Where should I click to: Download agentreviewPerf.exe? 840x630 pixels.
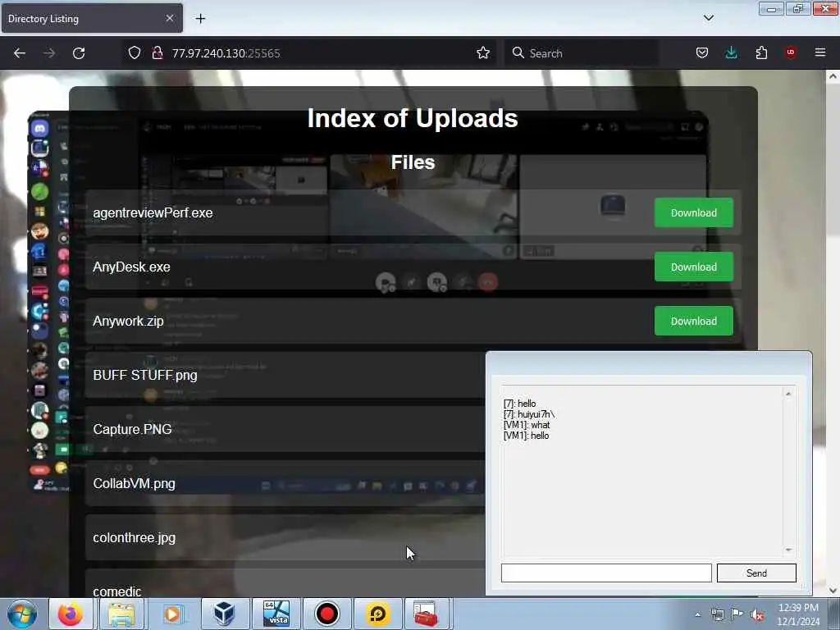693,212
